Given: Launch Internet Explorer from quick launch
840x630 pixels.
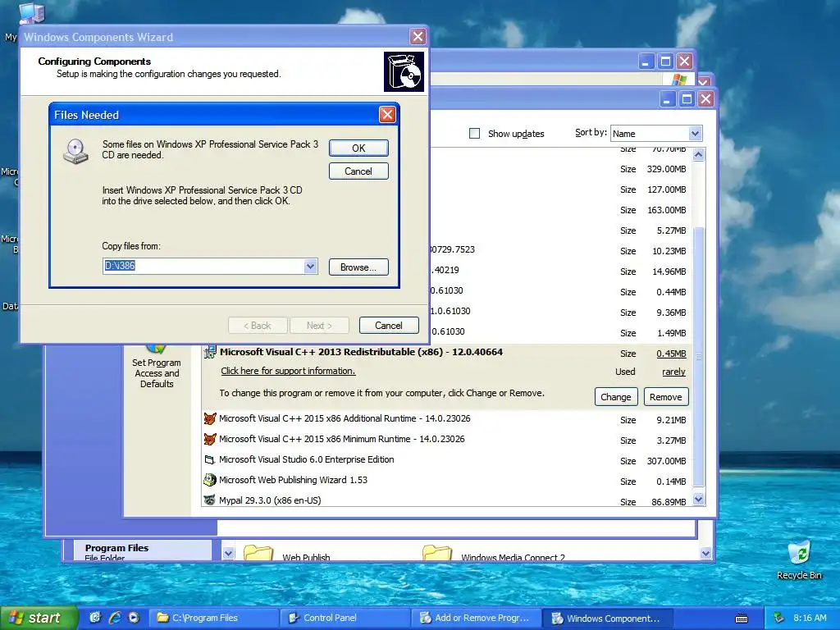Looking at the screenshot, I should coord(115,618).
